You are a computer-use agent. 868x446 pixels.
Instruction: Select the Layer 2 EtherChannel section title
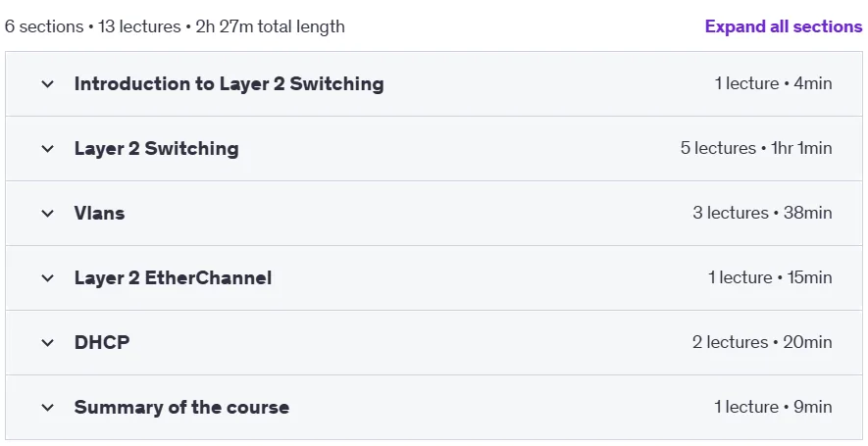(173, 277)
